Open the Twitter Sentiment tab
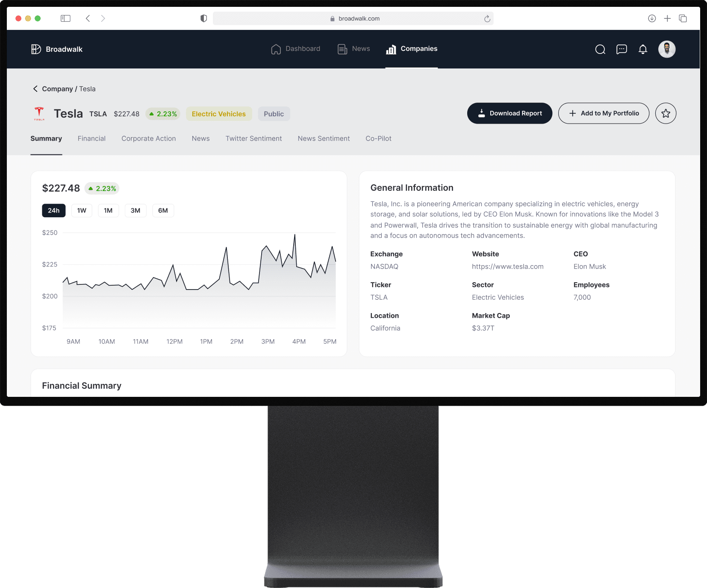The width and height of the screenshot is (707, 588). pos(254,139)
